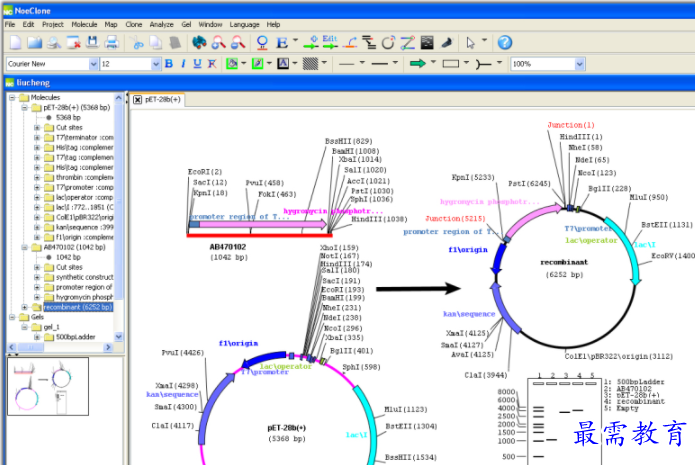Viewport: 695px width, 465px height.
Task: Open the Molecule menu
Action: pyautogui.click(x=84, y=24)
